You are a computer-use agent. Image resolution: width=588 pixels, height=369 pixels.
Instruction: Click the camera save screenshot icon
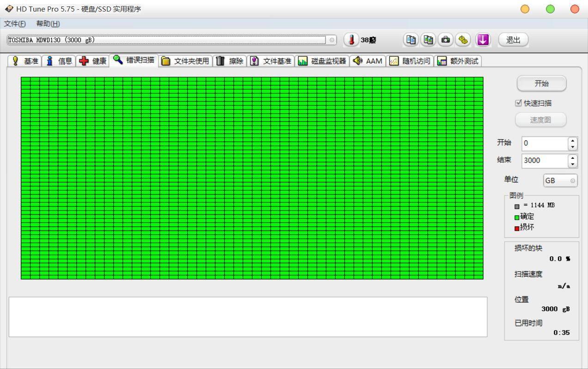click(445, 40)
